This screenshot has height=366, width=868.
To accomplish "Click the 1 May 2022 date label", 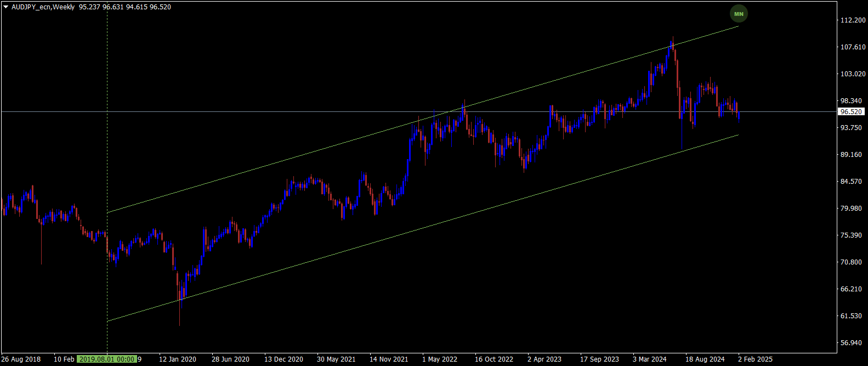I will click(440, 359).
